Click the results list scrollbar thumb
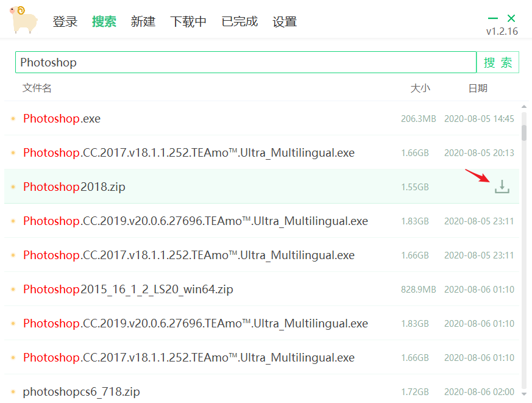Screen dimensions: 532x403 (x=524, y=133)
